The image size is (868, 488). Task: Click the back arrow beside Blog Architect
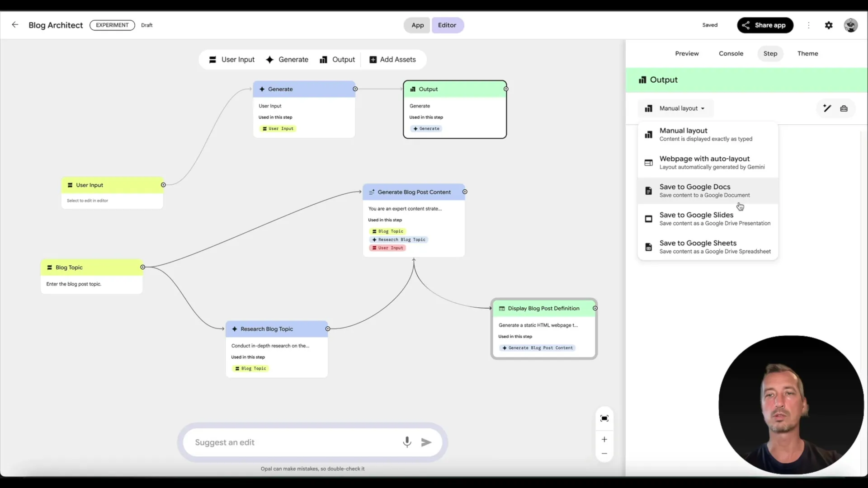pyautogui.click(x=15, y=25)
